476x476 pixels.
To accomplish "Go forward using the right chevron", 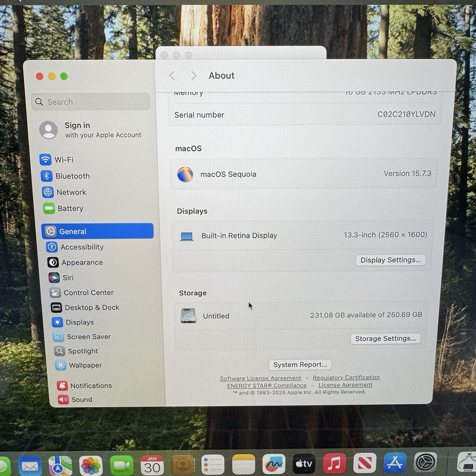I will tap(194, 76).
